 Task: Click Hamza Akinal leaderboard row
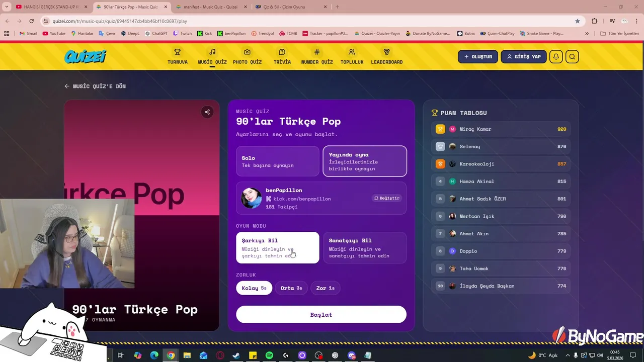coord(501,182)
